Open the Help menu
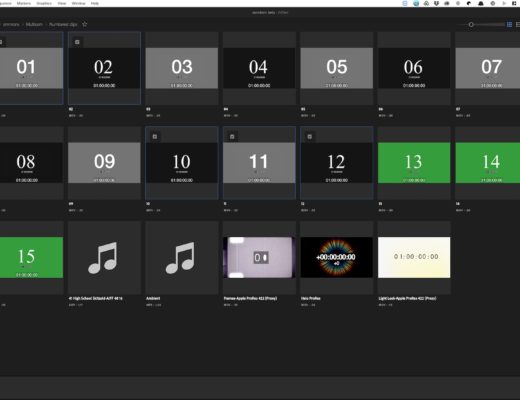Viewport: 520px width, 400px height. click(x=95, y=3)
